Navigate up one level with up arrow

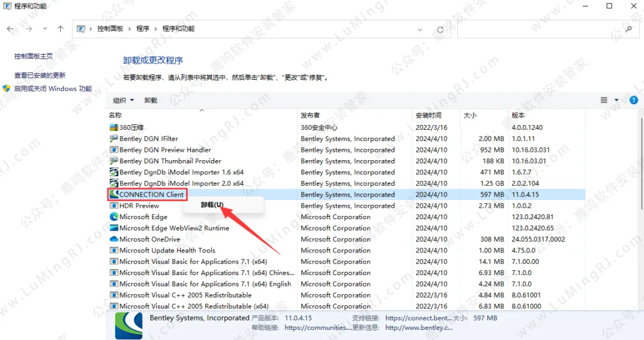click(60, 29)
